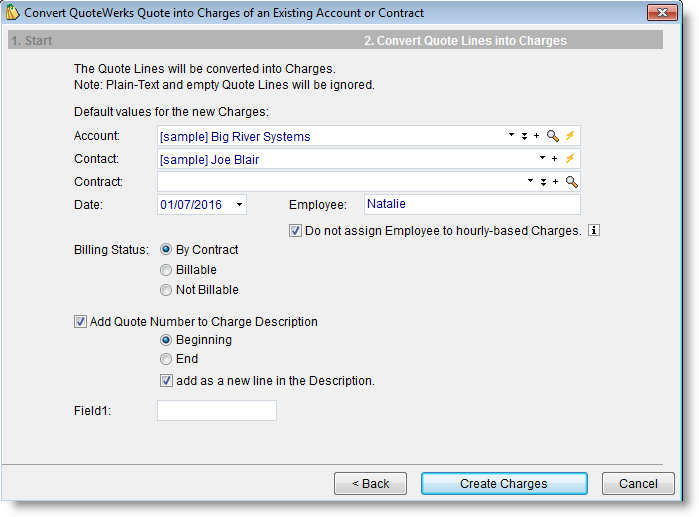Click the info icon beside hourly-based Charges
This screenshot has width=699, height=517.
(593, 231)
